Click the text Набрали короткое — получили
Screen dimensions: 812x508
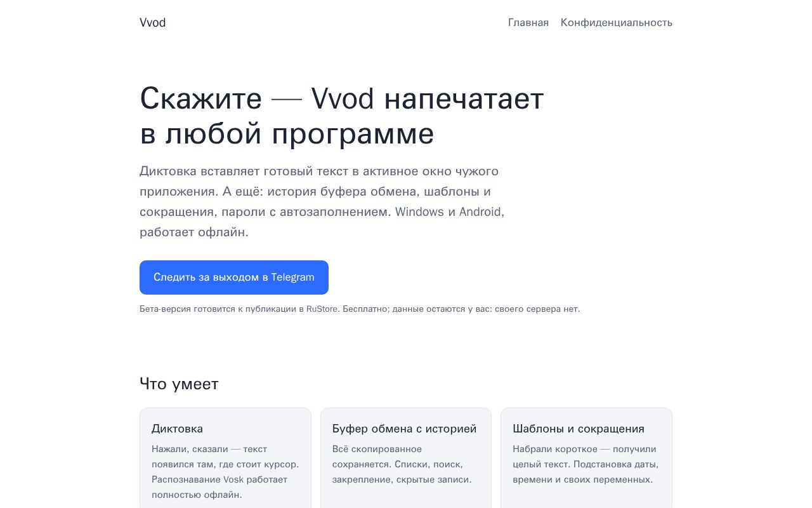[584, 449]
